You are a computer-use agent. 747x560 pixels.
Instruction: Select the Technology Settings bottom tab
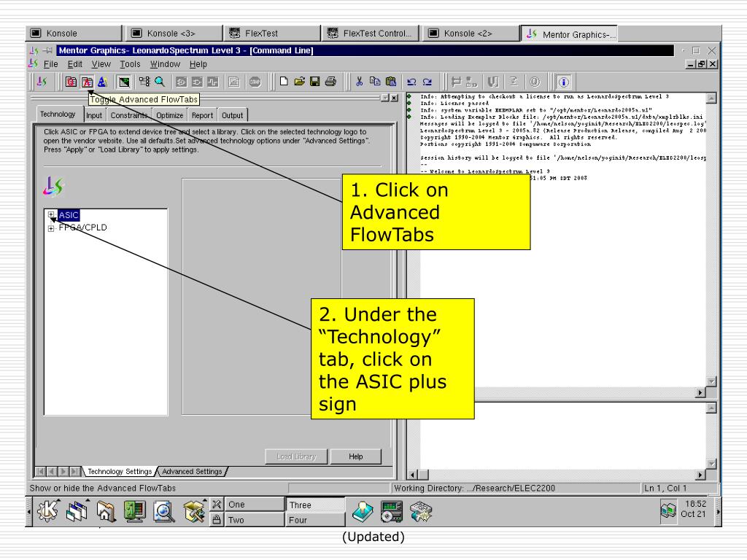click(x=120, y=472)
